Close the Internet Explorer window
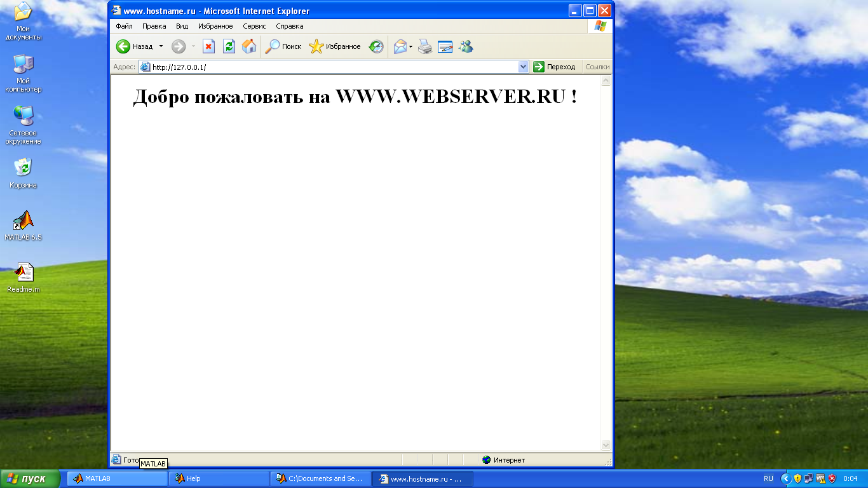Screen dimensions: 868x488 pos(604,10)
